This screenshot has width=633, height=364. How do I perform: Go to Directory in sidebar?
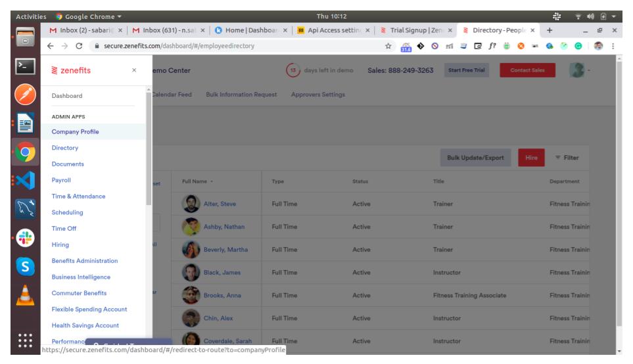point(65,148)
